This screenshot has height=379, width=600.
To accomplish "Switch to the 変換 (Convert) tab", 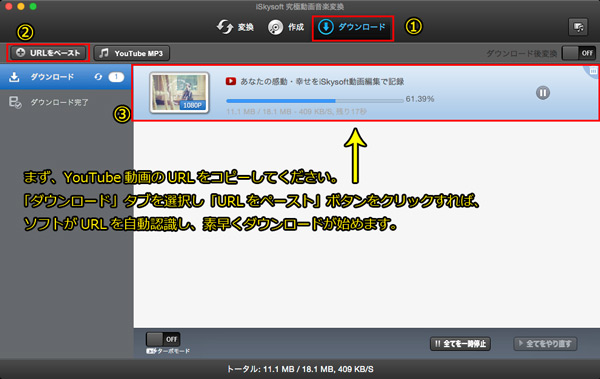I will coord(235,27).
